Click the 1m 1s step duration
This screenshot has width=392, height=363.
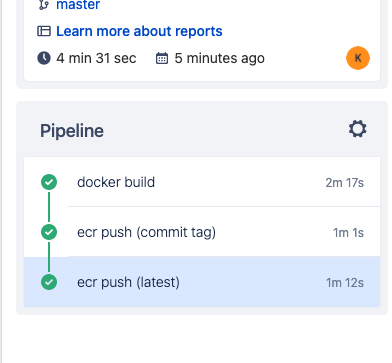coord(348,233)
